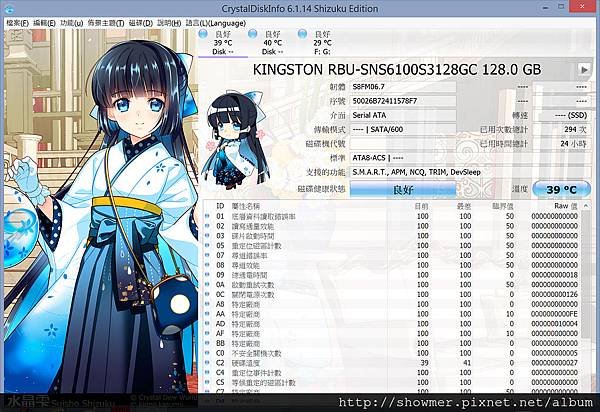Click the chibi Shizuku character image

coord(234,140)
